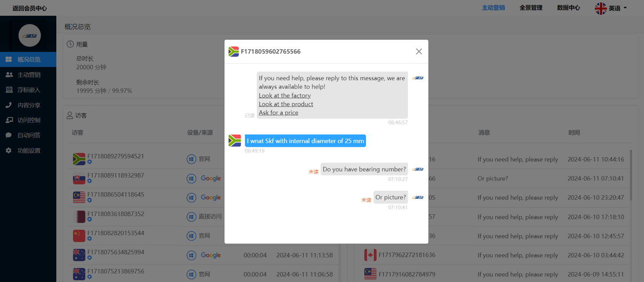Switch to 主动营销 in top navigation
The width and height of the screenshot is (644, 282).
click(493, 8)
